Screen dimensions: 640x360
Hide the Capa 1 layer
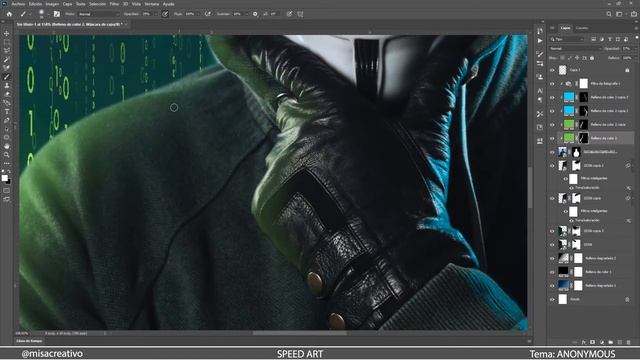coord(552,70)
